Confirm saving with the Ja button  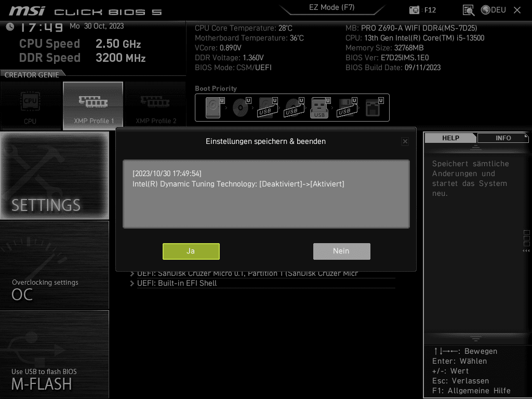click(x=191, y=251)
